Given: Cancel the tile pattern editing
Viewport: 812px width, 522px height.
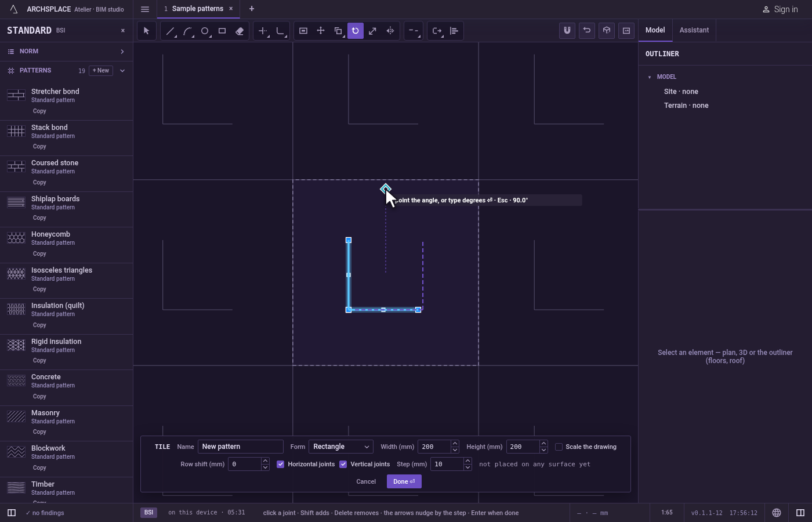Looking at the screenshot, I should (366, 481).
